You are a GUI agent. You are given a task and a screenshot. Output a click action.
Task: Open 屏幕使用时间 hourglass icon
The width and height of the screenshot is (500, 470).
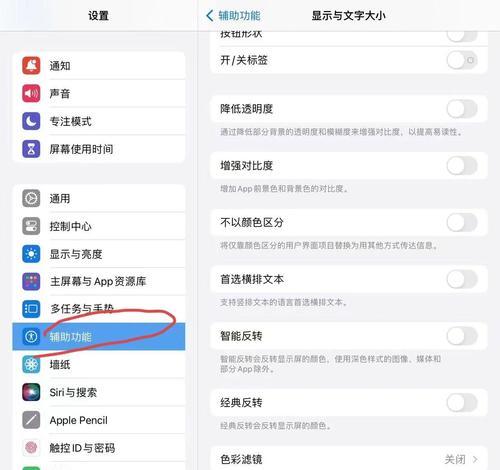31,149
